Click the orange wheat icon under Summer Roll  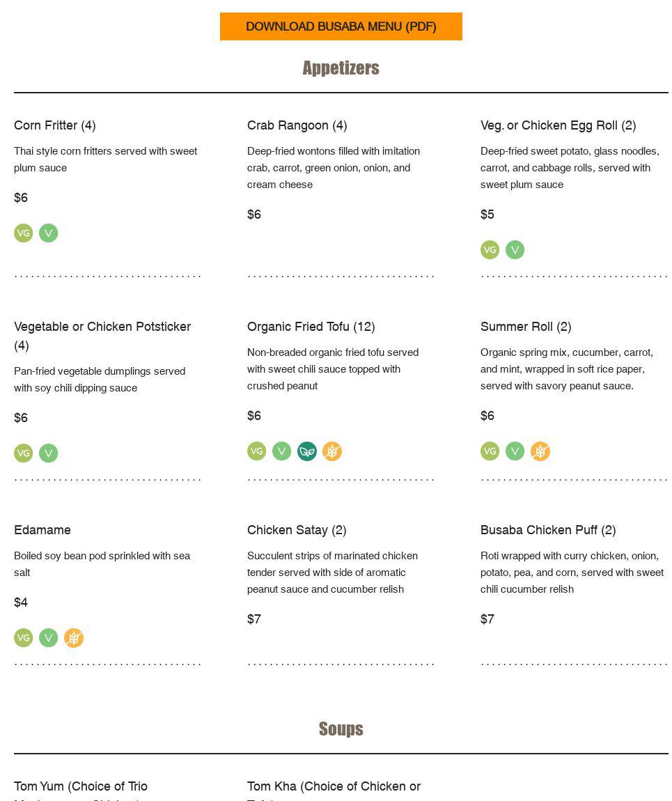tap(540, 451)
